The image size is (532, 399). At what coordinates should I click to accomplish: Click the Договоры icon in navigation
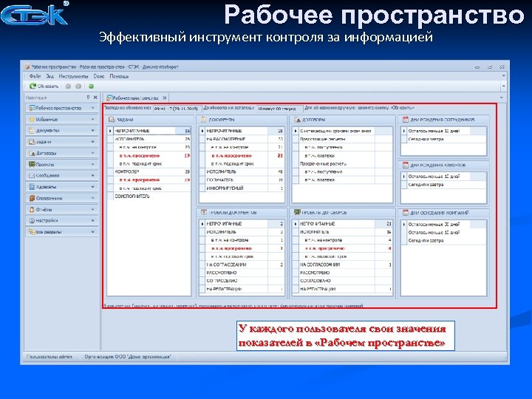click(x=32, y=154)
